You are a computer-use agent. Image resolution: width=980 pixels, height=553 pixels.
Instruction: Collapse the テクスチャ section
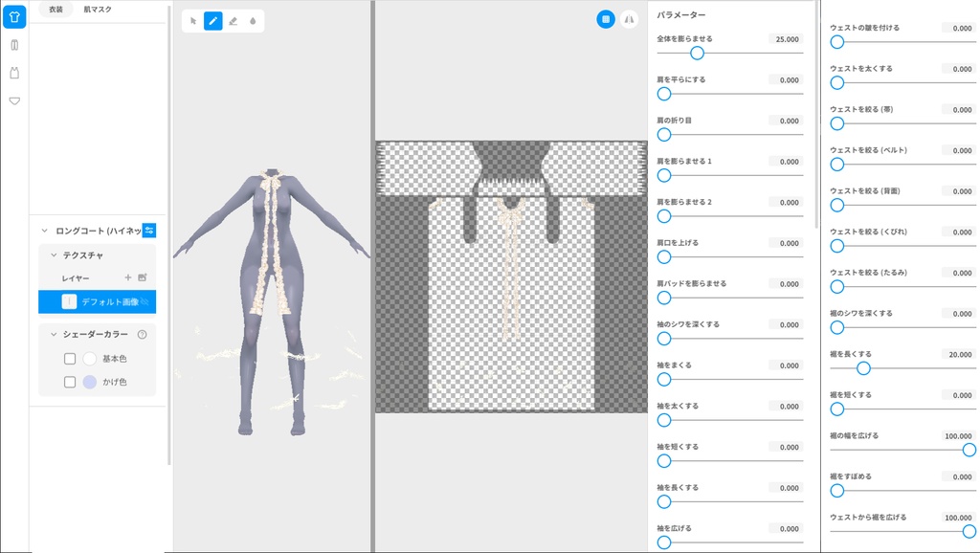(x=54, y=254)
